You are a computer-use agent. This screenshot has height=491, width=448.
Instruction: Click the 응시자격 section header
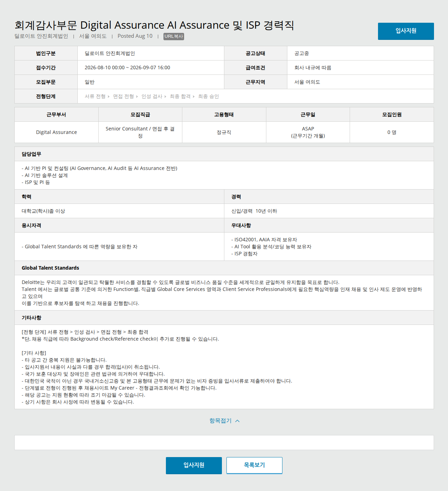pyautogui.click(x=119, y=226)
